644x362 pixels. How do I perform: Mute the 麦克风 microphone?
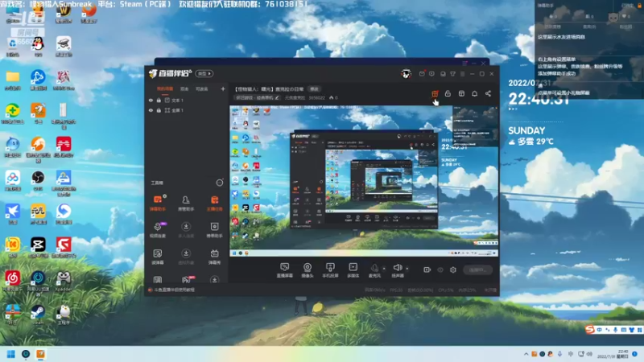374,270
